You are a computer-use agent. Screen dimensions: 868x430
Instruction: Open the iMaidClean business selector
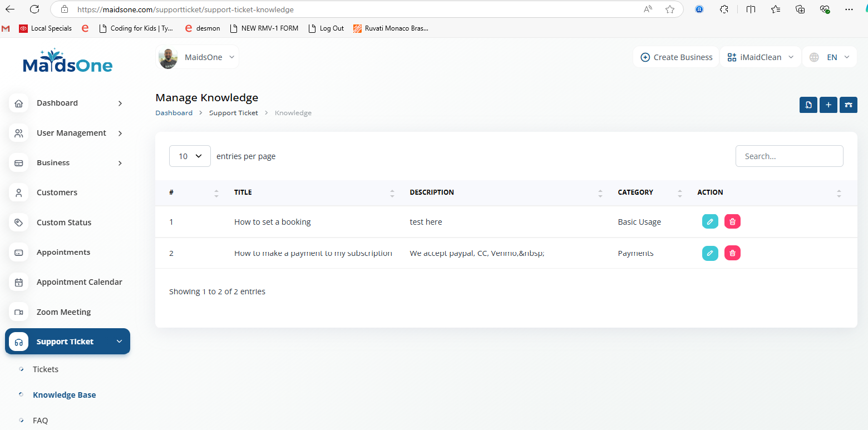tap(761, 57)
